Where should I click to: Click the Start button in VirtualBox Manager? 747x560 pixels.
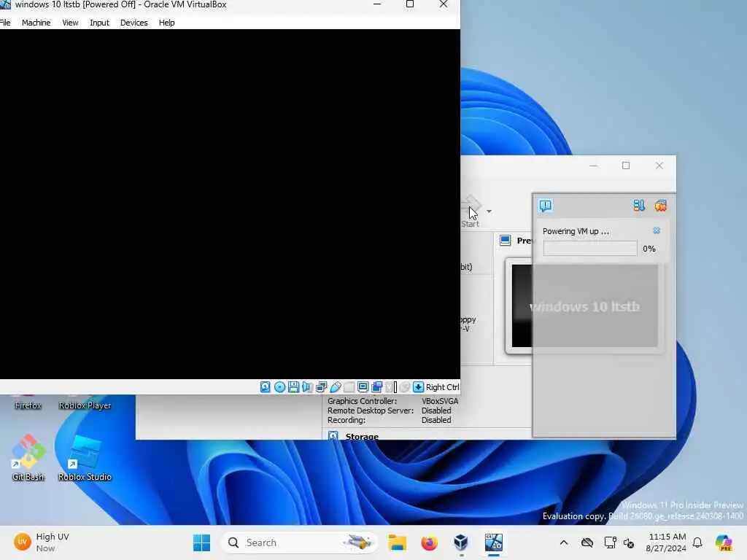[x=471, y=212]
